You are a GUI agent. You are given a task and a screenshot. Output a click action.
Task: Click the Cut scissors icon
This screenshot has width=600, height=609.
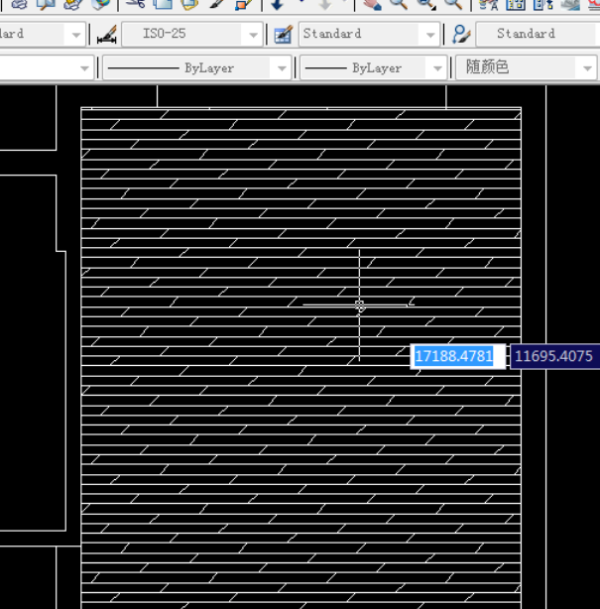[135, 4]
